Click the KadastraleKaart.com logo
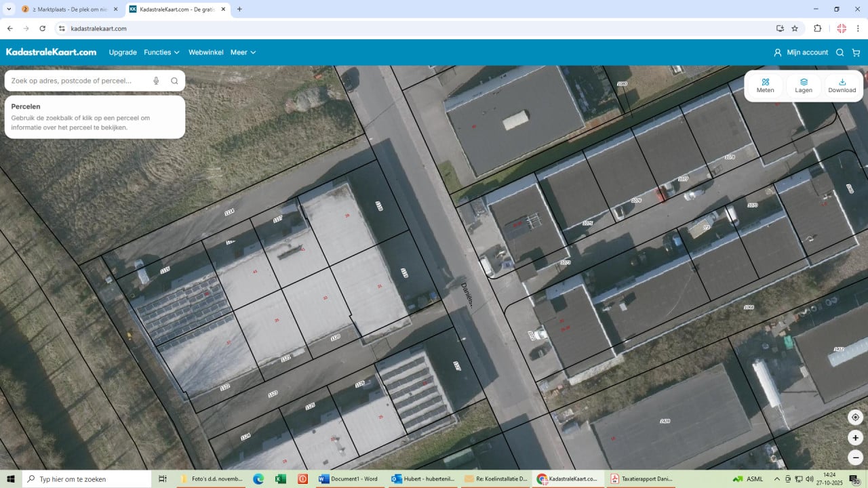This screenshot has width=868, height=488. point(51,52)
